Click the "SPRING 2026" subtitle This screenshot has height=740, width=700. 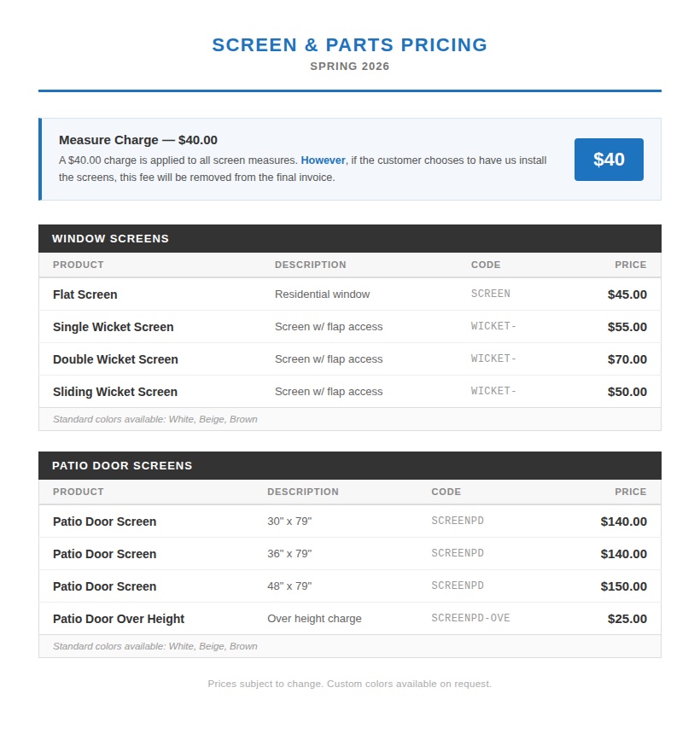click(349, 67)
